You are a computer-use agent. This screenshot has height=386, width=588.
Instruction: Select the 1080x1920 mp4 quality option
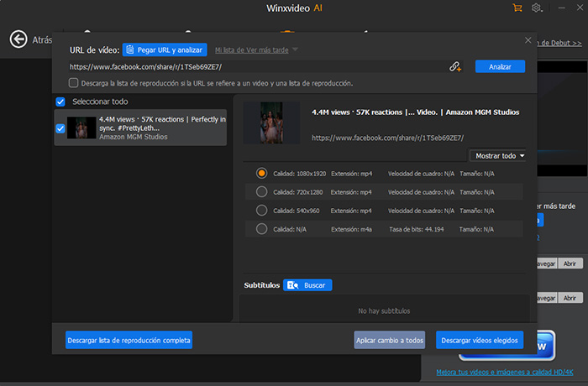[261, 173]
